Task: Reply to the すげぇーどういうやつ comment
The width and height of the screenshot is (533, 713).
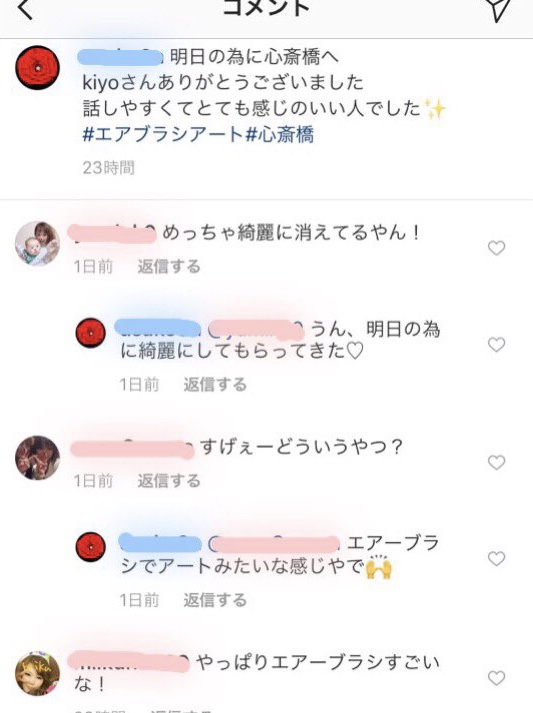Action: click(169, 481)
